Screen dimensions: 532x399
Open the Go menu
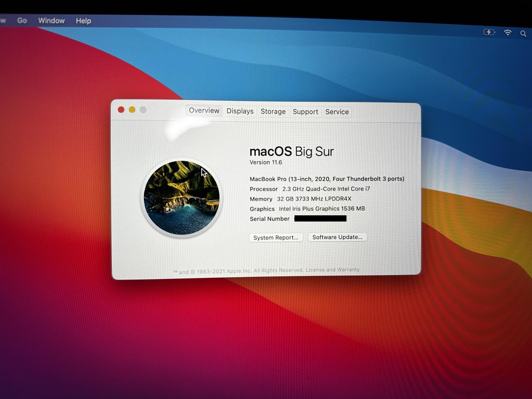22,21
